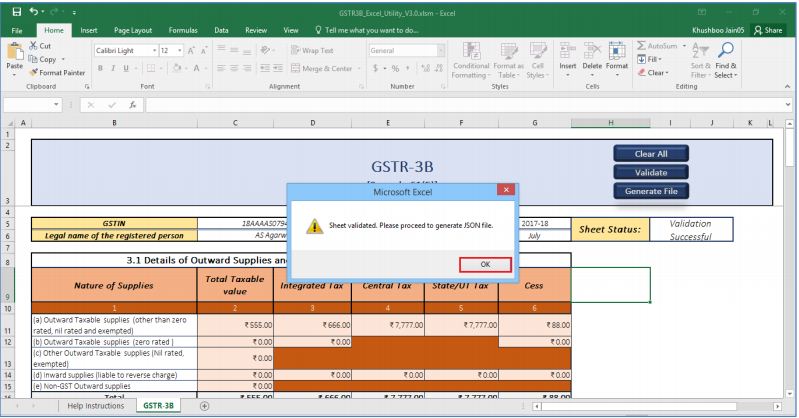This screenshot has width=799, height=418.
Task: Open Sort & Filter menu
Action: pyautogui.click(x=700, y=60)
